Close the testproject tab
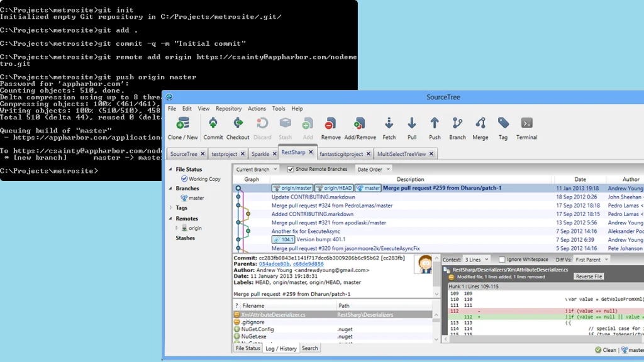 tap(243, 154)
